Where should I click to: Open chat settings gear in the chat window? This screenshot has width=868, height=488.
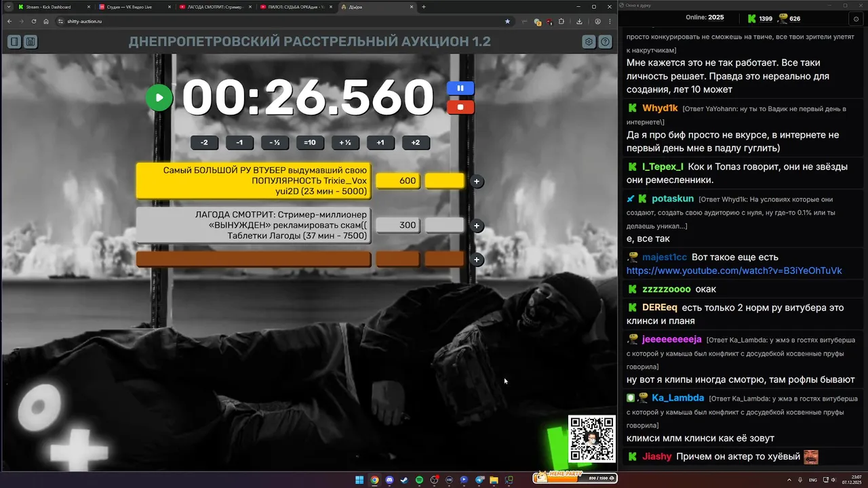click(x=857, y=18)
